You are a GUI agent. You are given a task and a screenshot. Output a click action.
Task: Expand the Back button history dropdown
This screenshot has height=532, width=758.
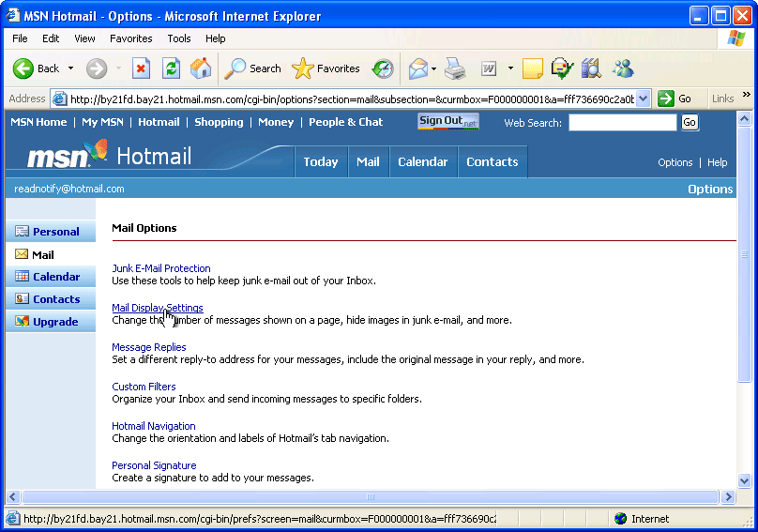click(x=70, y=68)
